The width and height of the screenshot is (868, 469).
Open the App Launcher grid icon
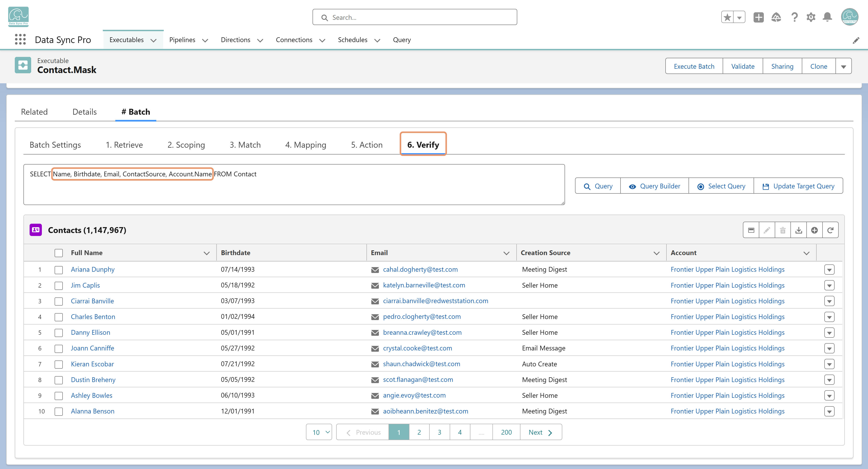point(20,39)
